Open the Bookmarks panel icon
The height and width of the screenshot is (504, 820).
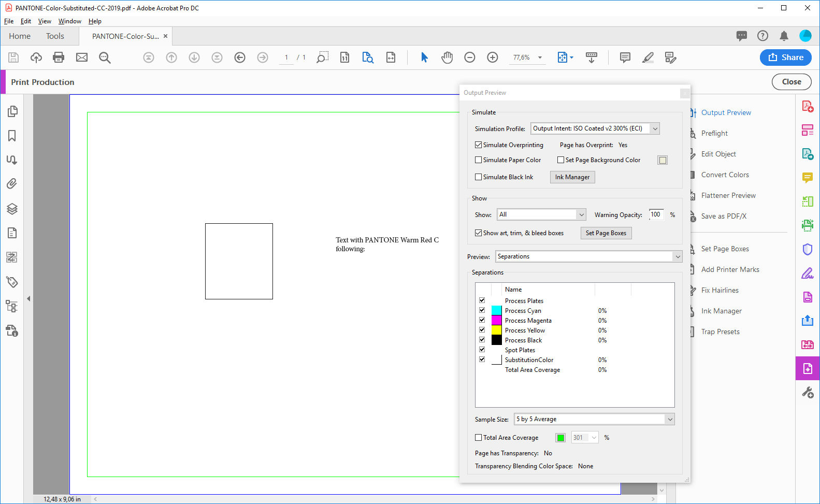pyautogui.click(x=12, y=136)
